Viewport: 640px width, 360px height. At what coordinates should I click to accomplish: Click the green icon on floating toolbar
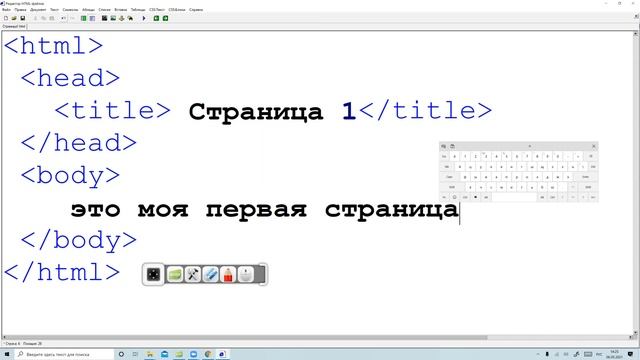[x=175, y=274]
